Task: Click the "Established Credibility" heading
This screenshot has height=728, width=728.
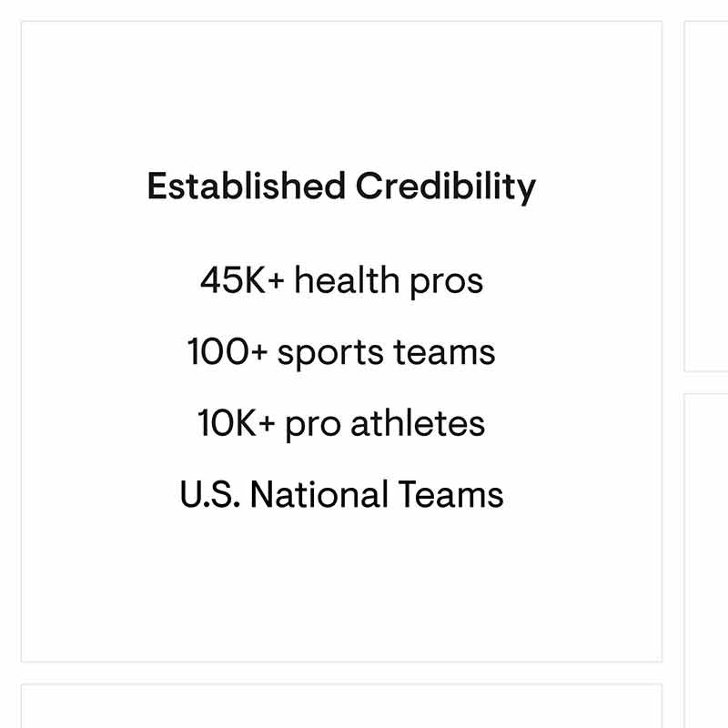Action: [341, 187]
